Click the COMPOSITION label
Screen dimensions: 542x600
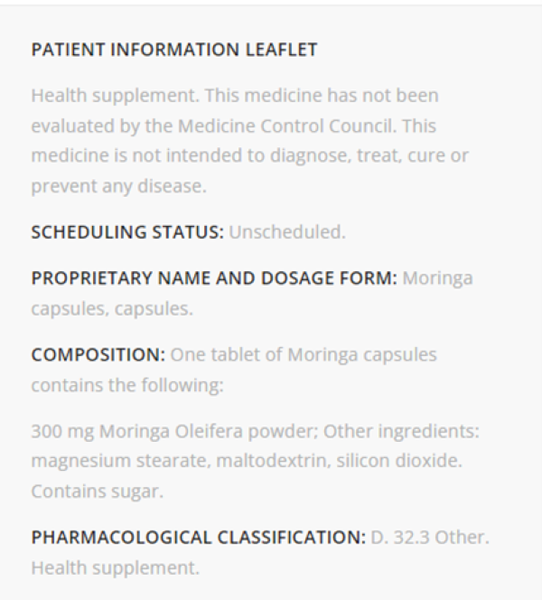tap(98, 355)
